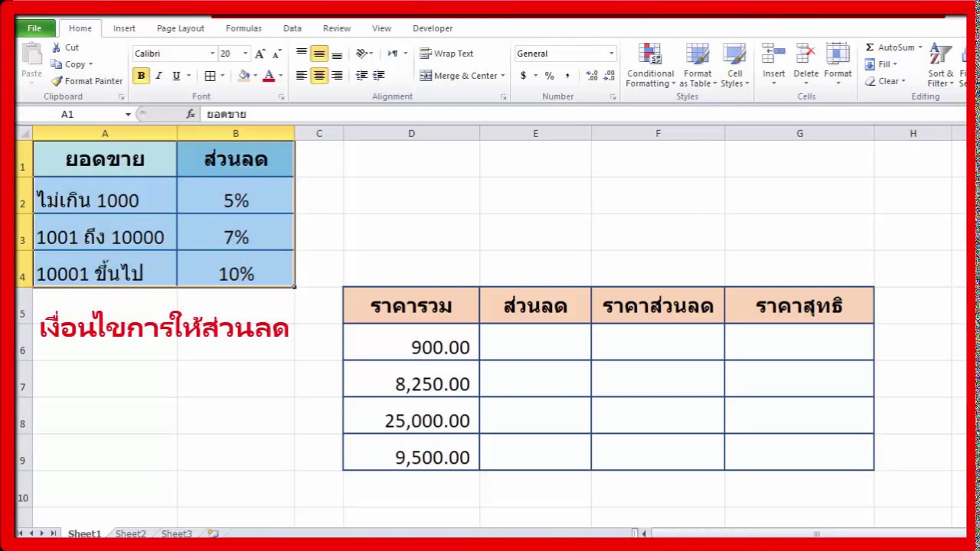The width and height of the screenshot is (980, 551).
Task: Switch to the Page Layout tab
Action: pos(181,28)
